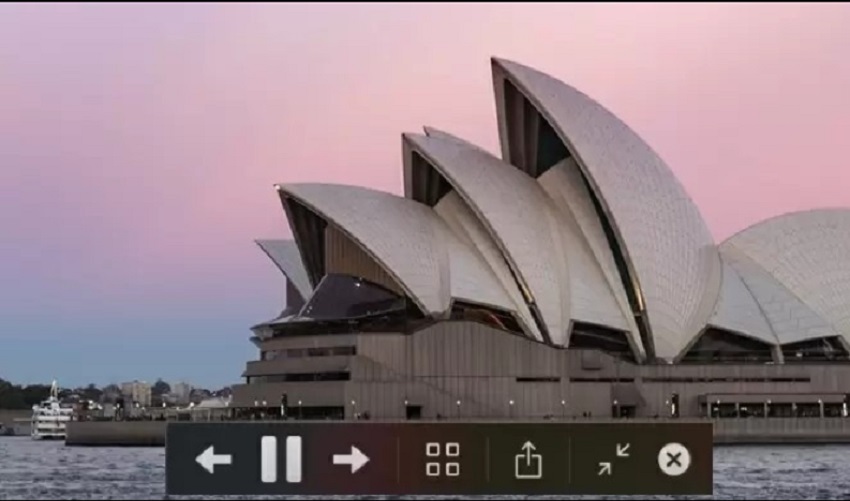This screenshot has height=501, width=850.
Task: Close the slideshow with the X button
Action: 674,460
